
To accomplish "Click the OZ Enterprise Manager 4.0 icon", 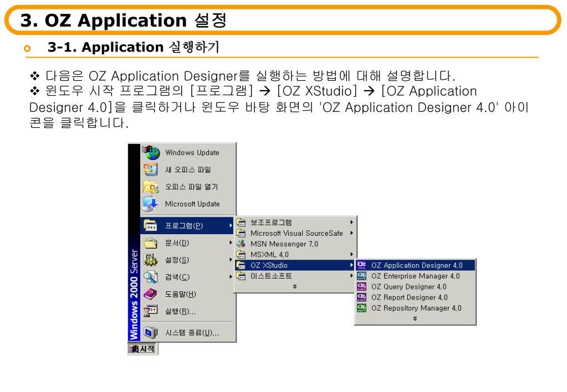I will click(361, 276).
